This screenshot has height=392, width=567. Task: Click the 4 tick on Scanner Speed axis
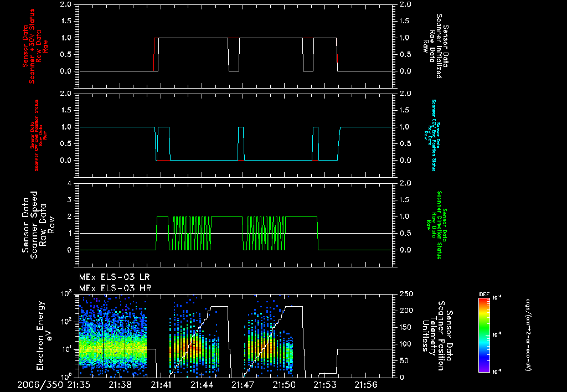point(69,183)
